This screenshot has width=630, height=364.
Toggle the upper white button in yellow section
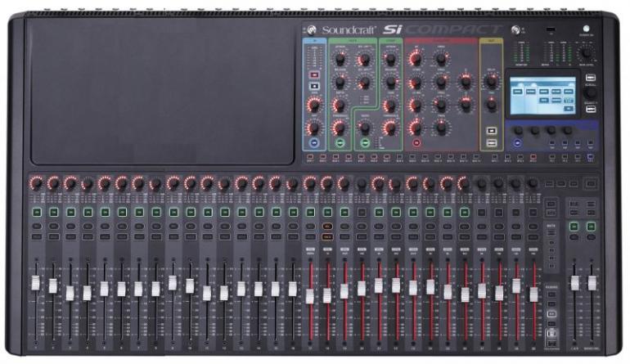(x=491, y=131)
